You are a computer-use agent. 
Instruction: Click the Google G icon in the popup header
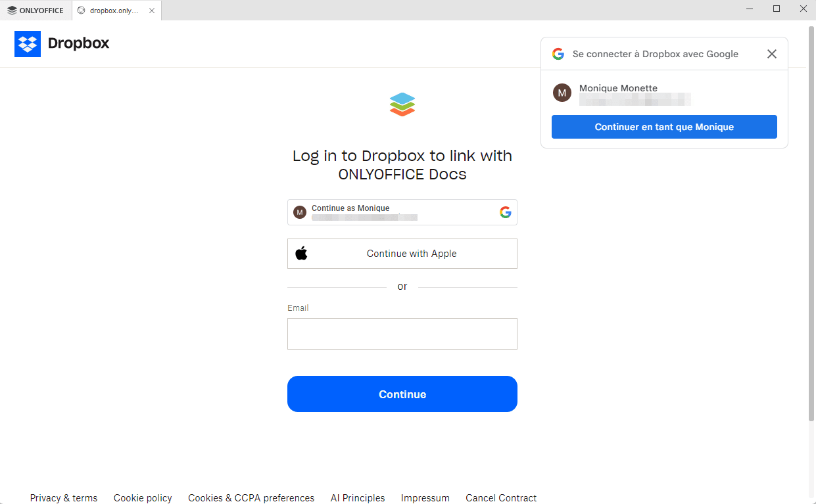[558, 54]
